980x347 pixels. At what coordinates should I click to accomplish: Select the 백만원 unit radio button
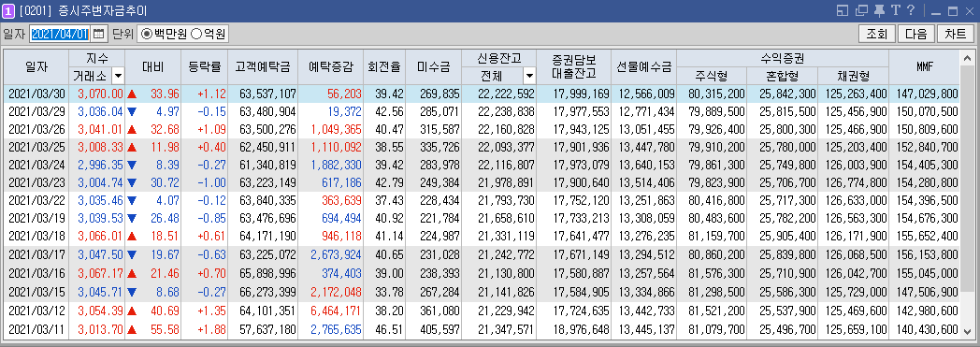coord(147,34)
